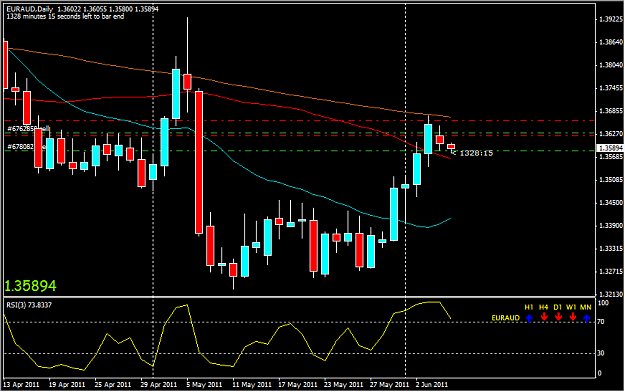Click the 5 May 2011 date label

tap(204, 385)
